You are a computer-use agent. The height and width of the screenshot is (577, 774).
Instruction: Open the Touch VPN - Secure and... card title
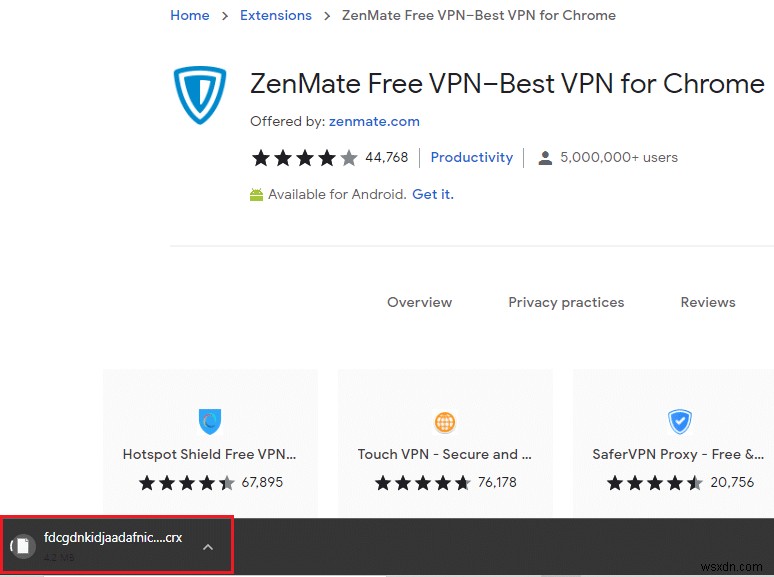445,454
